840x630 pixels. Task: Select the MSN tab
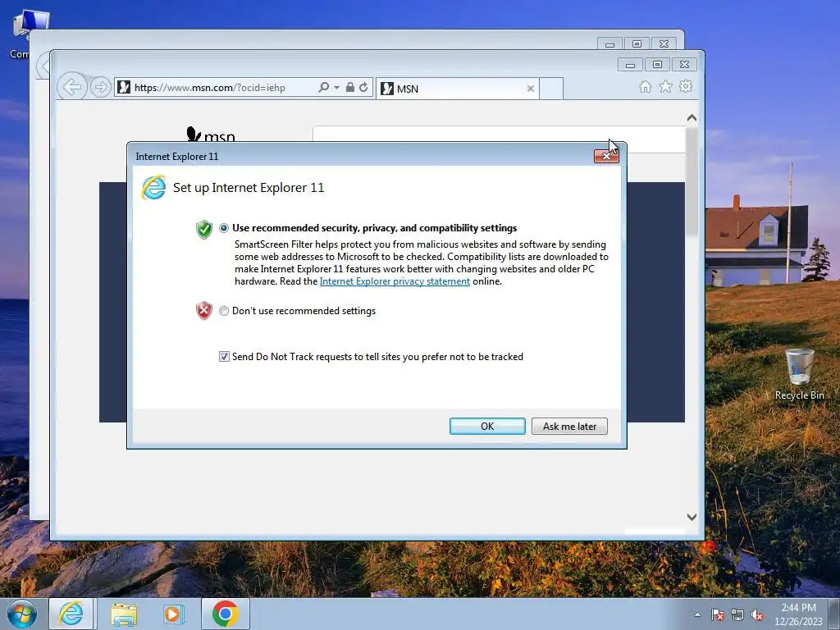[457, 89]
